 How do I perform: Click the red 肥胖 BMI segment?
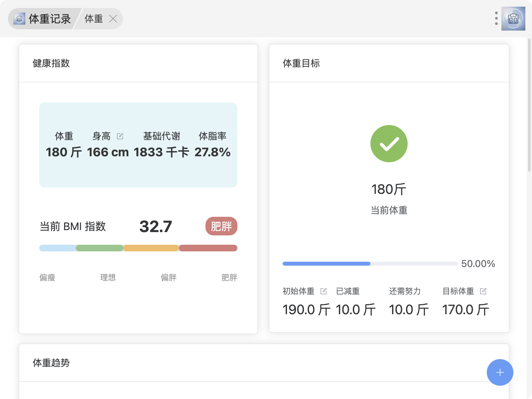pos(208,248)
